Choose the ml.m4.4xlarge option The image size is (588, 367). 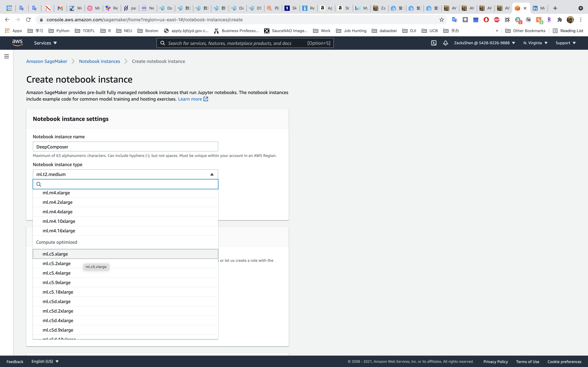pyautogui.click(x=58, y=212)
